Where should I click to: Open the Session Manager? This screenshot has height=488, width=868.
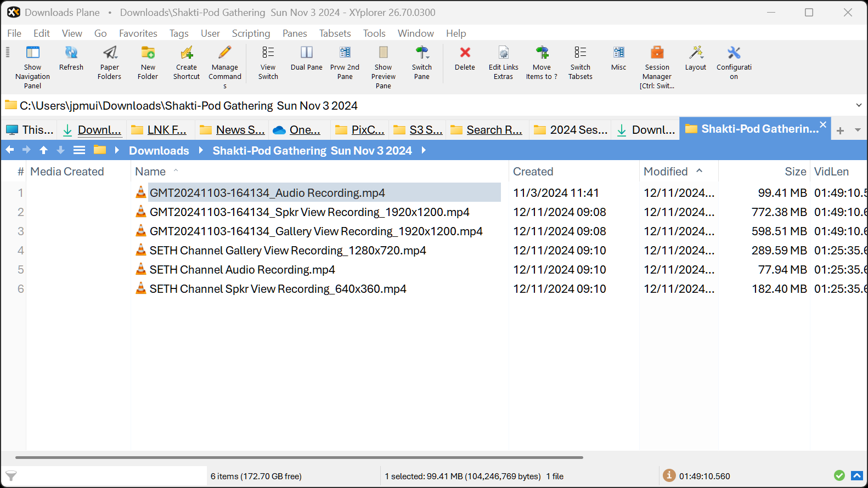coord(657,67)
